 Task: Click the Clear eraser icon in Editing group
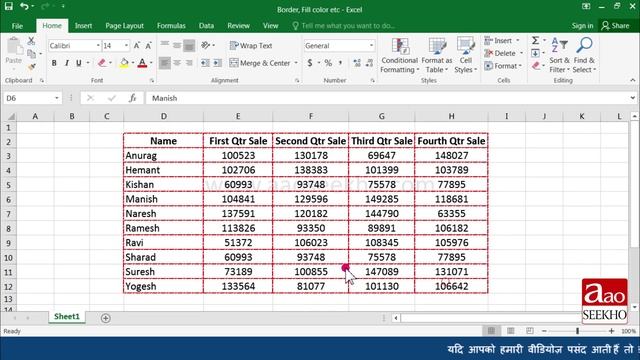pyautogui.click(x=536, y=66)
